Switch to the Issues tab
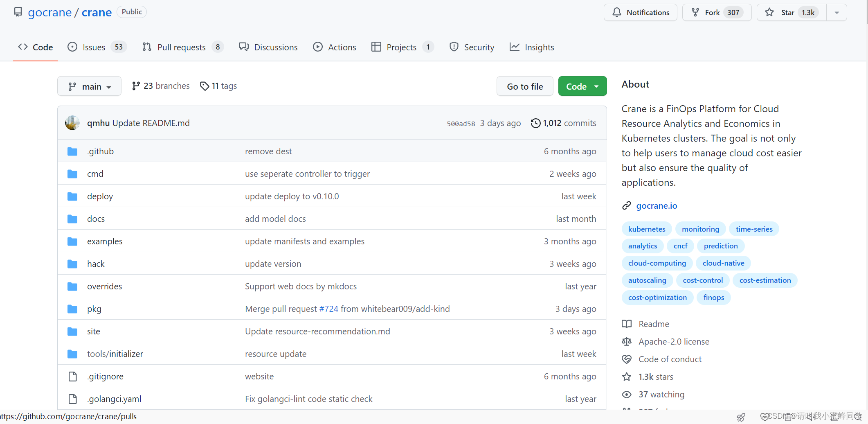The image size is (868, 424). [x=97, y=47]
